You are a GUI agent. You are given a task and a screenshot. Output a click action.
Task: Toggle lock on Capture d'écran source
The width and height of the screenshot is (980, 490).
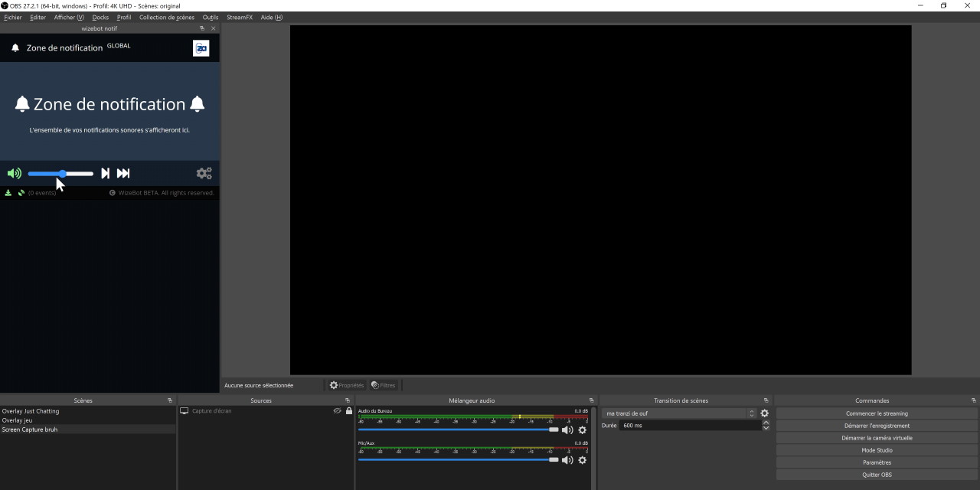pos(349,411)
